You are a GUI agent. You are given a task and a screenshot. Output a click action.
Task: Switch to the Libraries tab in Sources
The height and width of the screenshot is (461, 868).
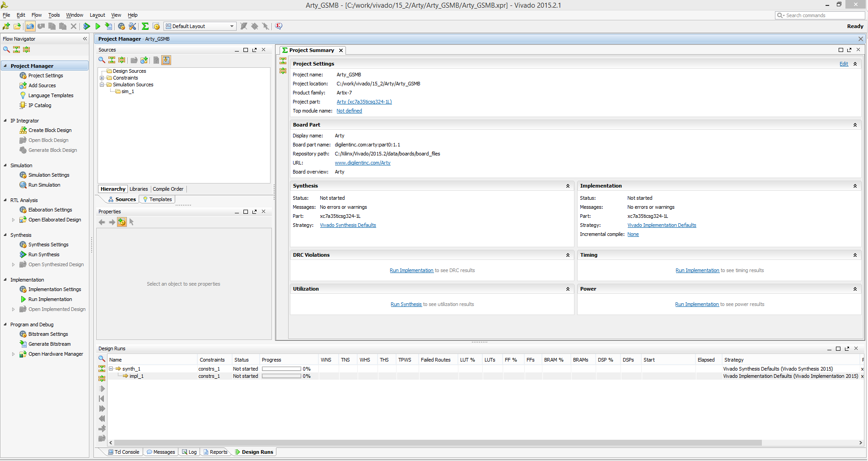click(x=139, y=189)
